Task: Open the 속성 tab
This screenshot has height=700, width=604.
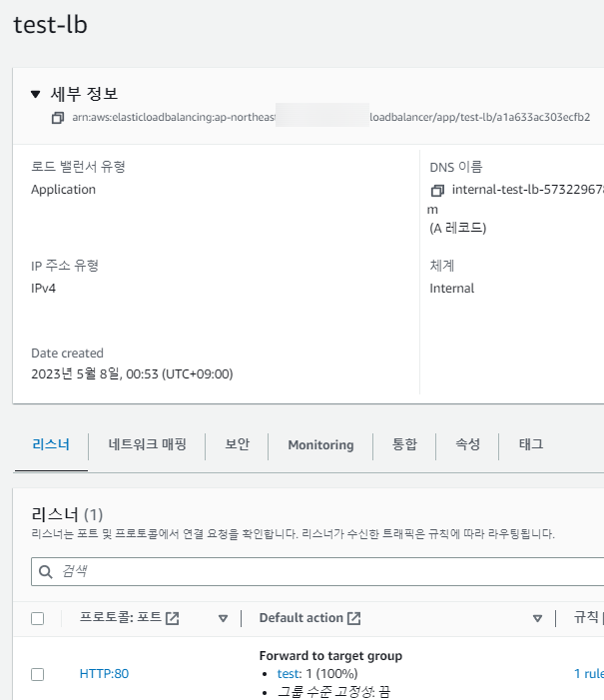Action: [x=467, y=444]
